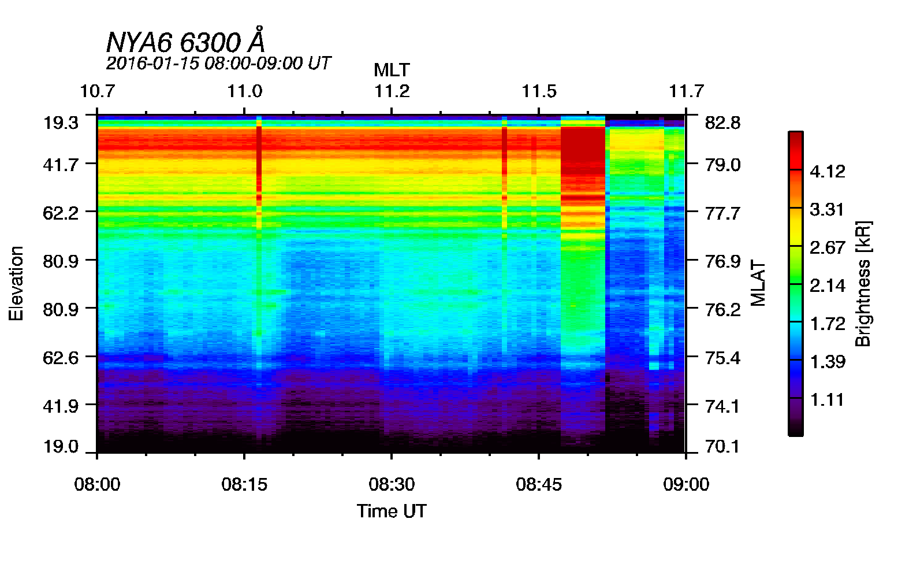The image size is (924, 578).
Task: Click colorbar label 2.67
Action: pyautogui.click(x=828, y=247)
